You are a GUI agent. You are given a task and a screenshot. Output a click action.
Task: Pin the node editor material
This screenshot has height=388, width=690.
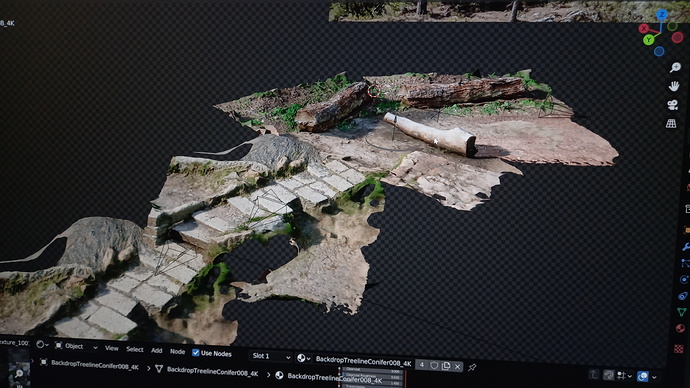(472, 367)
